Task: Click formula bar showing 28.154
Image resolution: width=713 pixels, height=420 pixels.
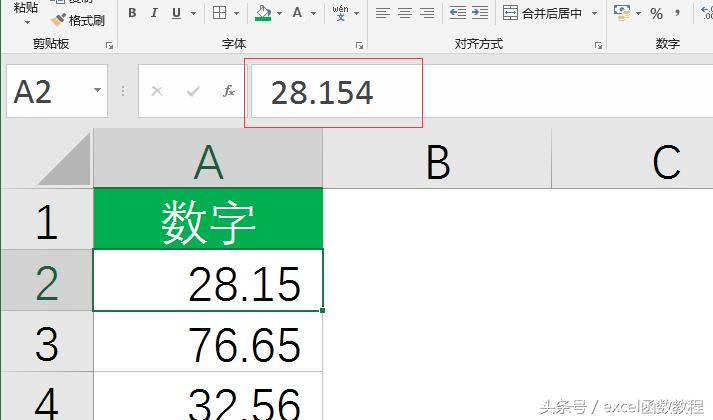Action: [x=482, y=91]
